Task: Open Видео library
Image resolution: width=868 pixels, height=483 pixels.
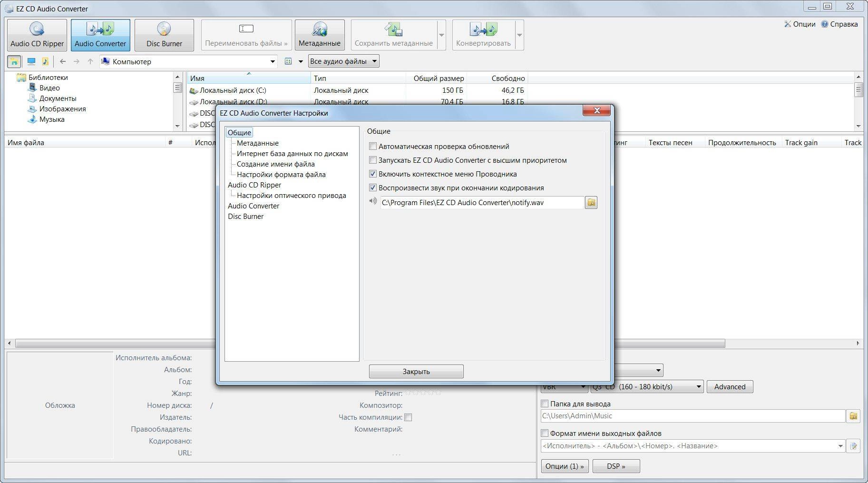Action: 49,88
